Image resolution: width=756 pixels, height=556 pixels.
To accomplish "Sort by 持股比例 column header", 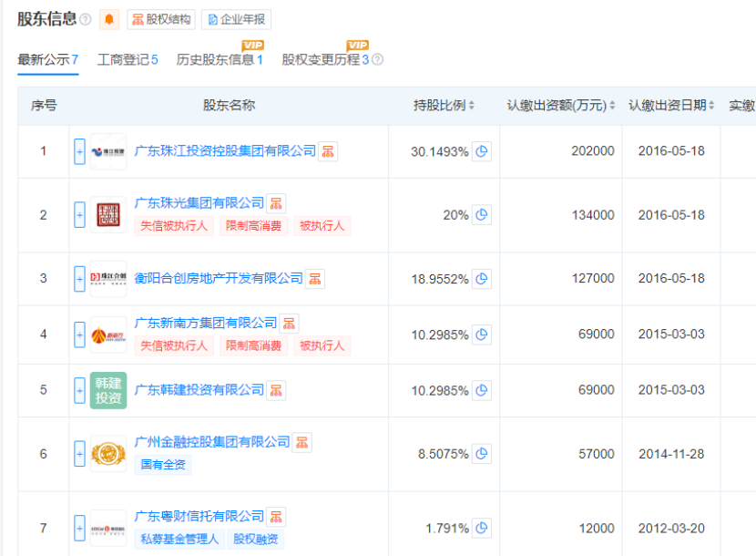I will pyautogui.click(x=444, y=106).
